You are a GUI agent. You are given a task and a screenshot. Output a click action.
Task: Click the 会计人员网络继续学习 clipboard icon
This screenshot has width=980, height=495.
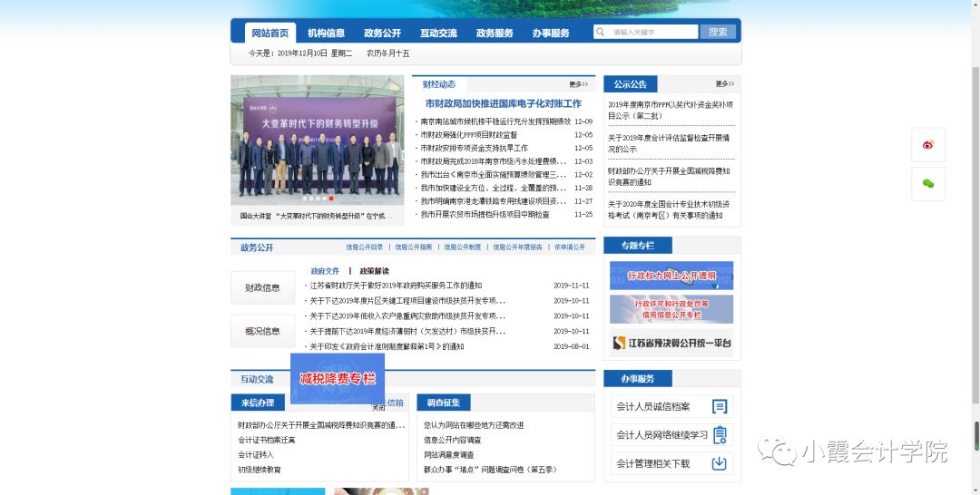(x=720, y=435)
